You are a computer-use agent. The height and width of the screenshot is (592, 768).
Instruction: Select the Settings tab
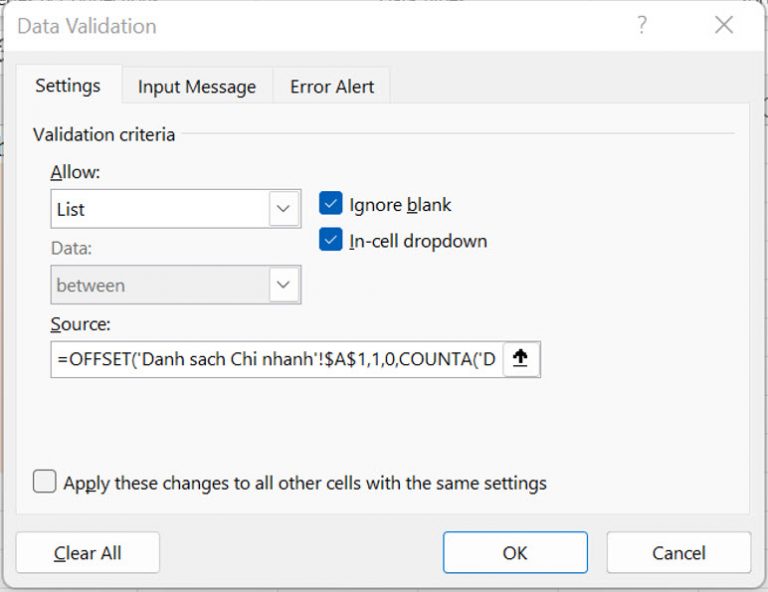click(x=68, y=86)
